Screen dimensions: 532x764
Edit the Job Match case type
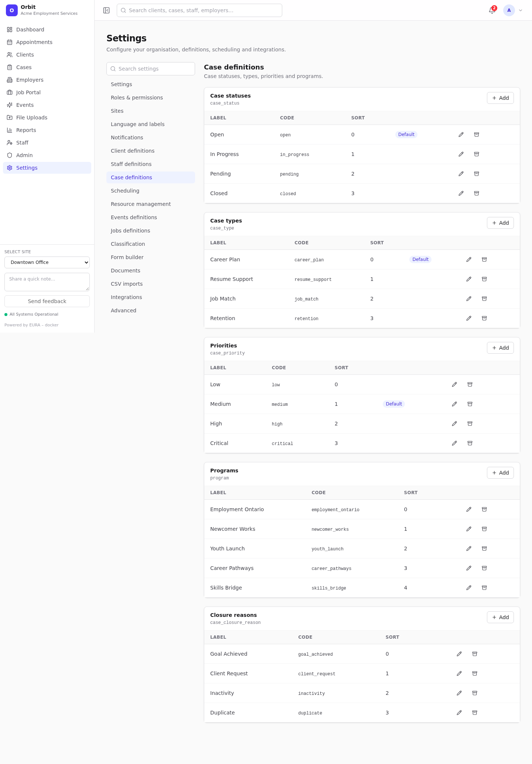469,299
